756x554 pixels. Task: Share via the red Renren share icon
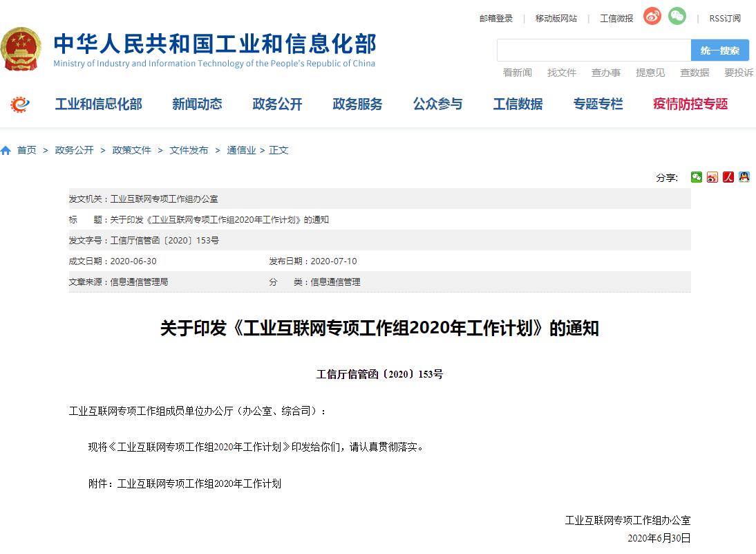(x=728, y=177)
